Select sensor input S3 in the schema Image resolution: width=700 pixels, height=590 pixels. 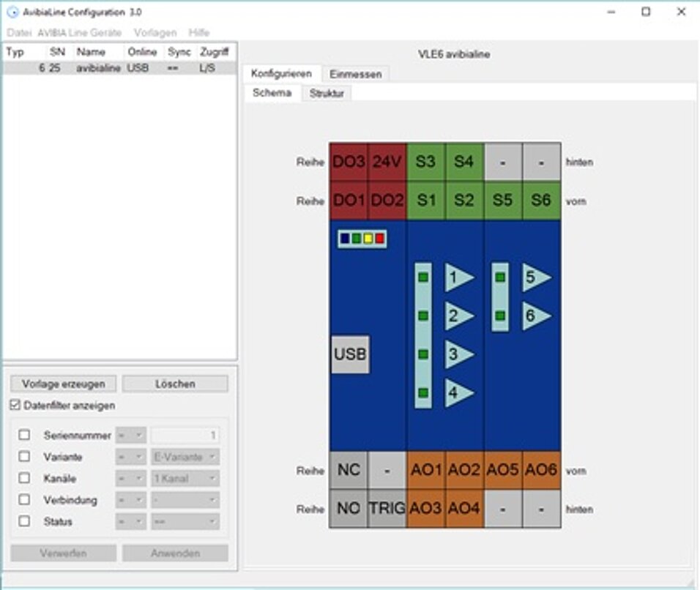425,162
